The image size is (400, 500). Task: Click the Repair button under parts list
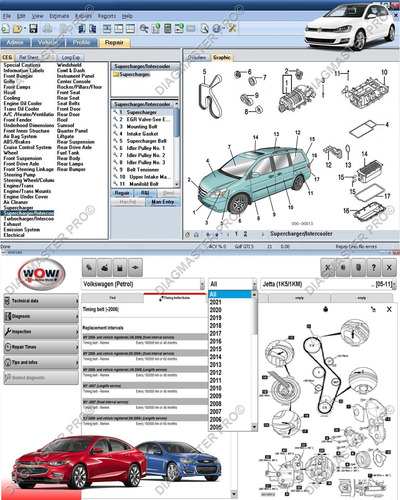click(122, 193)
